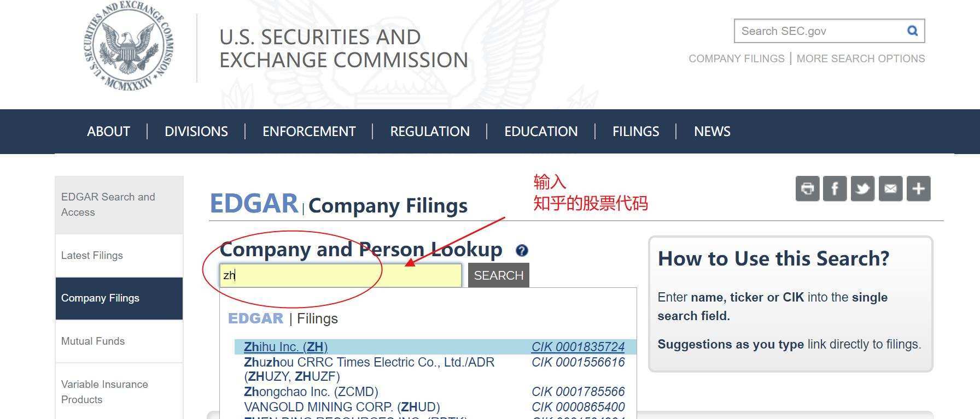Select Latest Filings in the sidebar
Screen dimensions: 980x419
92,256
